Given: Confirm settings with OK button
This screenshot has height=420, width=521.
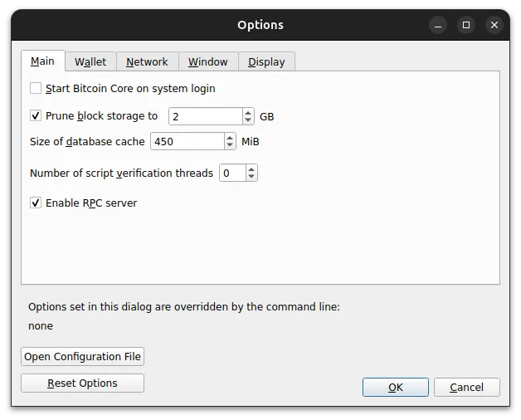Looking at the screenshot, I should pyautogui.click(x=396, y=387).
